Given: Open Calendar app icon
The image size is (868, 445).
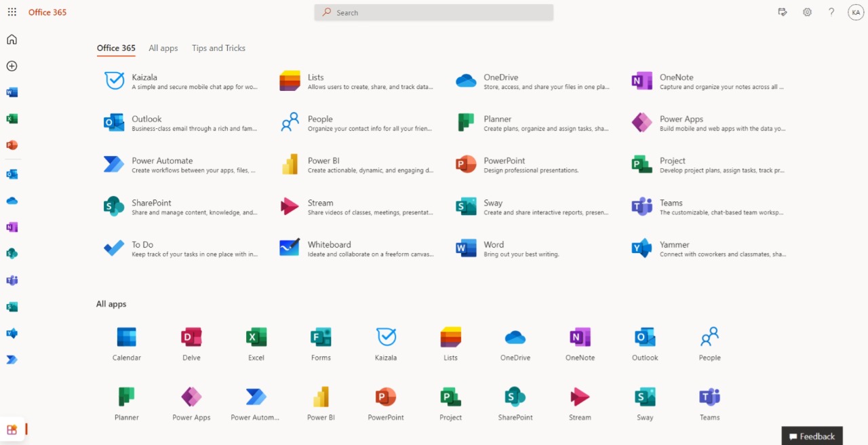Looking at the screenshot, I should (x=127, y=344).
